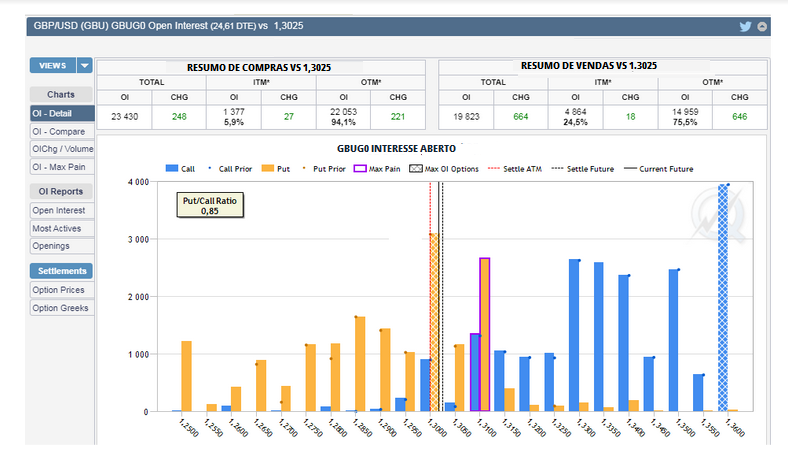Click RESUMO DE COMPRAS VS 1,3025 heading
This screenshot has width=788, height=456.
click(x=259, y=67)
